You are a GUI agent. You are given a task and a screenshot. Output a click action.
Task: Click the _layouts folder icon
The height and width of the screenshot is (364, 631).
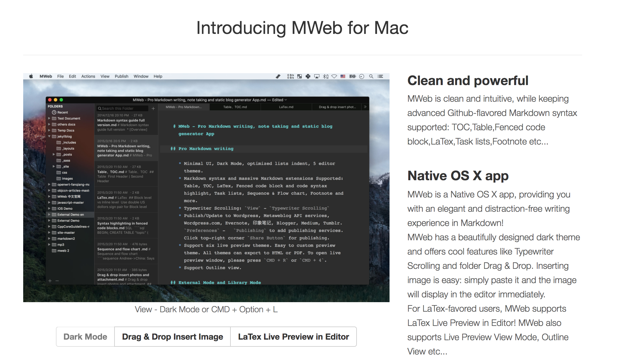(x=59, y=148)
